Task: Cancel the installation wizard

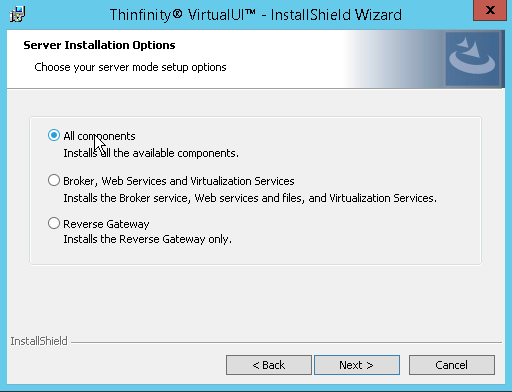Action: (452, 365)
